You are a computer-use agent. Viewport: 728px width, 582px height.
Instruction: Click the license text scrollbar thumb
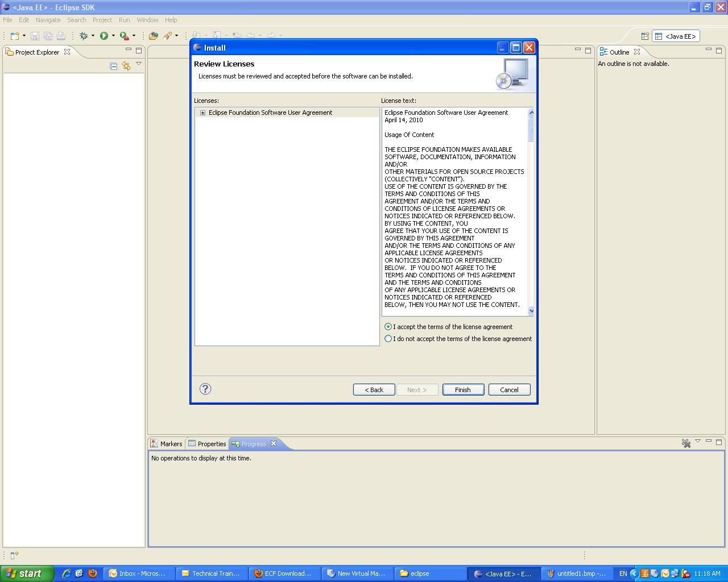coord(531,129)
